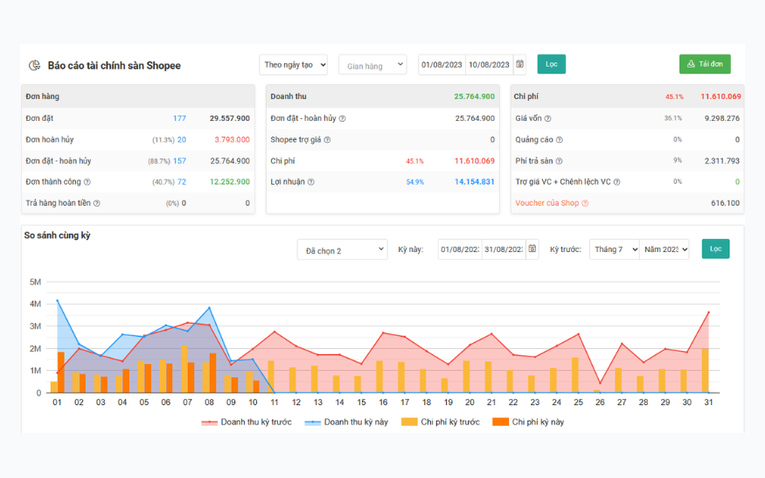The width and height of the screenshot is (765, 478).
Task: Click help icon beside Đơn đặt - hoàn hủy in Doanh thu
Action: 342,119
